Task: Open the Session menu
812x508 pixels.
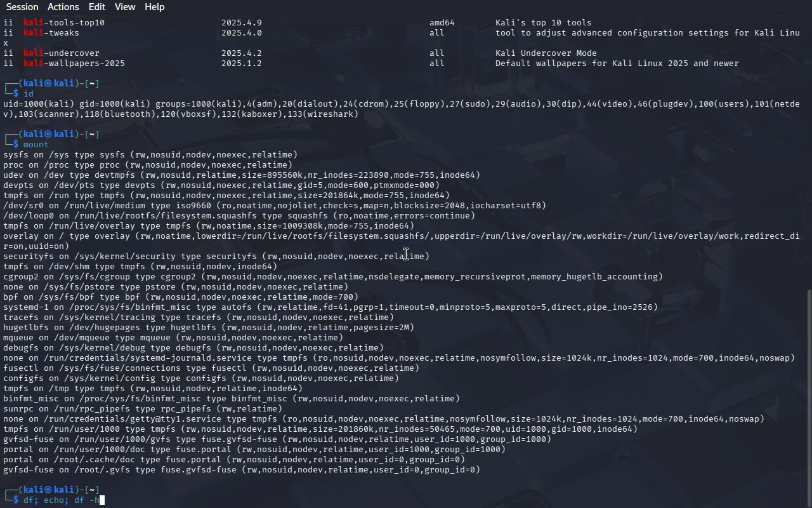Action: (x=22, y=7)
